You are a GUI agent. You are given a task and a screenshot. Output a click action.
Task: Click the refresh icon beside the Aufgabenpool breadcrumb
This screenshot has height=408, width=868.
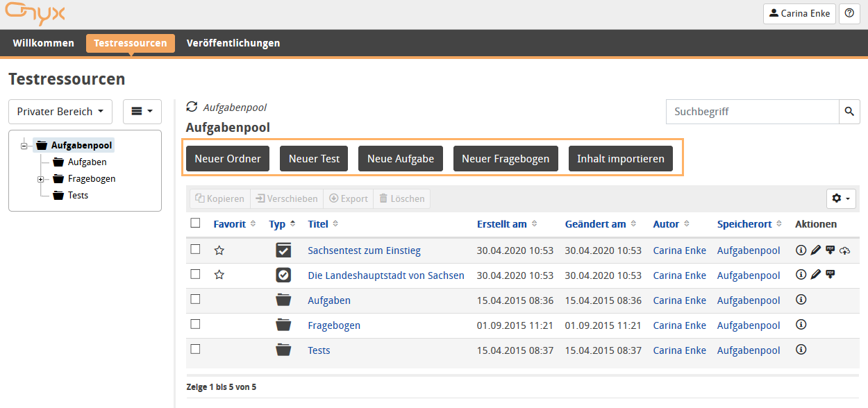(x=192, y=108)
